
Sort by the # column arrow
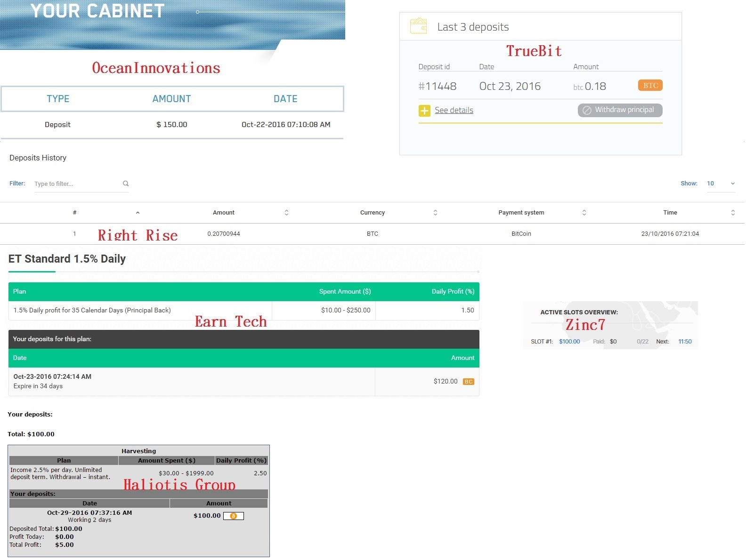pos(138,213)
